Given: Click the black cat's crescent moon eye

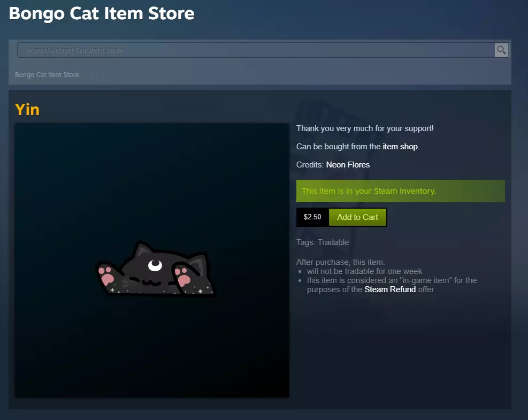Looking at the screenshot, I should coord(155,264).
